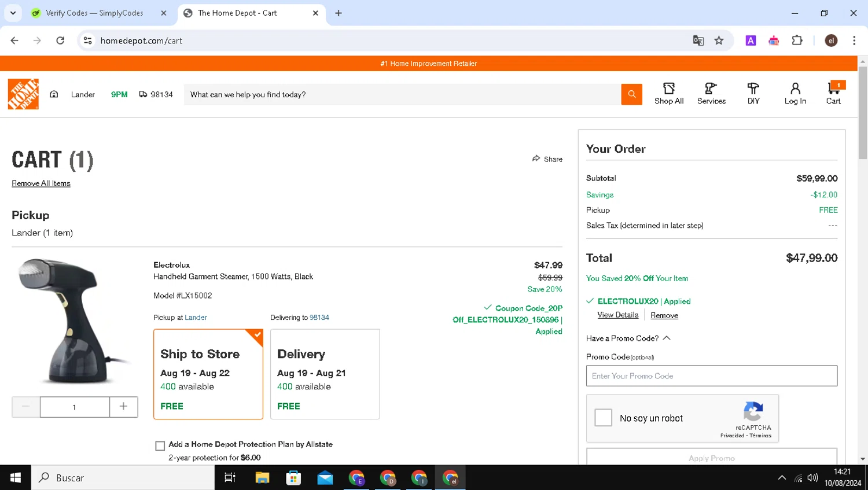
Task: Click the 98134 delivering to link
Action: (x=319, y=318)
